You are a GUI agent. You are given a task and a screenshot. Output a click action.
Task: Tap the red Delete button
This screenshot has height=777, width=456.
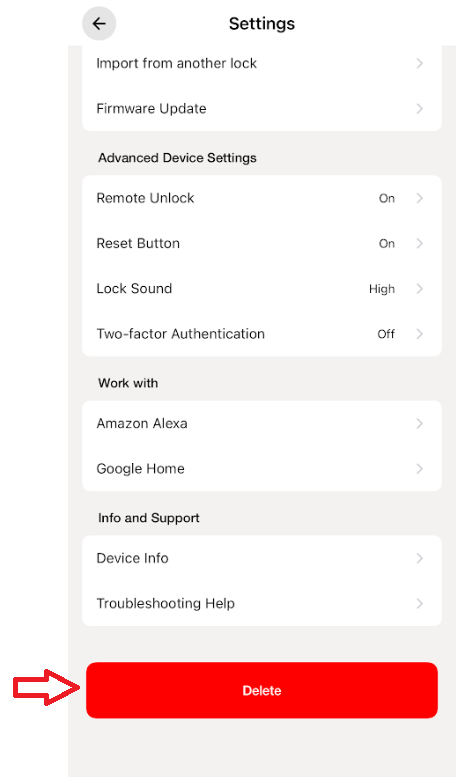pos(262,690)
